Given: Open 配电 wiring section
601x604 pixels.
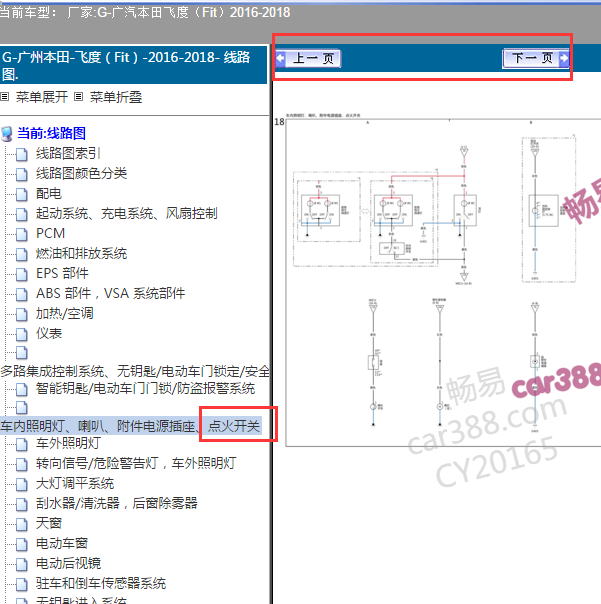Looking at the screenshot, I should click(x=49, y=193).
